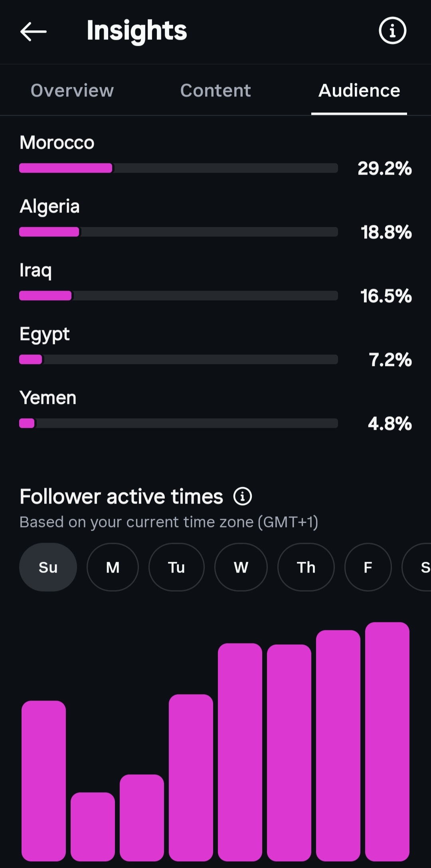The height and width of the screenshot is (868, 431).
Task: Choose the W day chip
Action: [241, 567]
